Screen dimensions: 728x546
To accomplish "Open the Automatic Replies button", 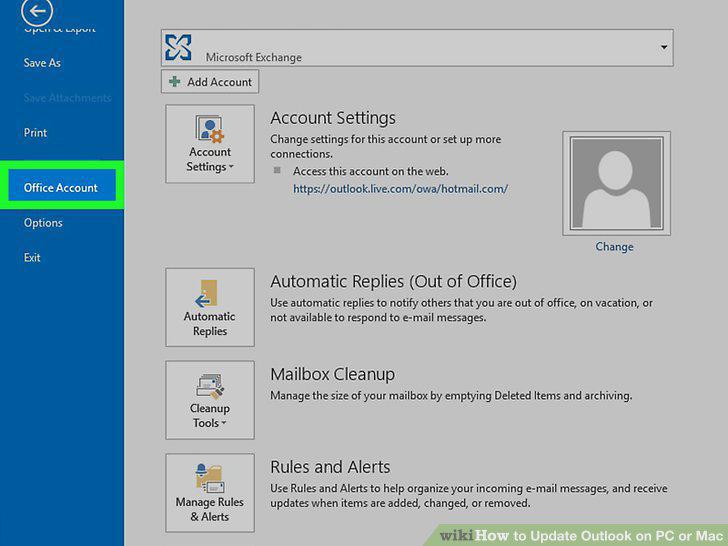I will click(210, 307).
